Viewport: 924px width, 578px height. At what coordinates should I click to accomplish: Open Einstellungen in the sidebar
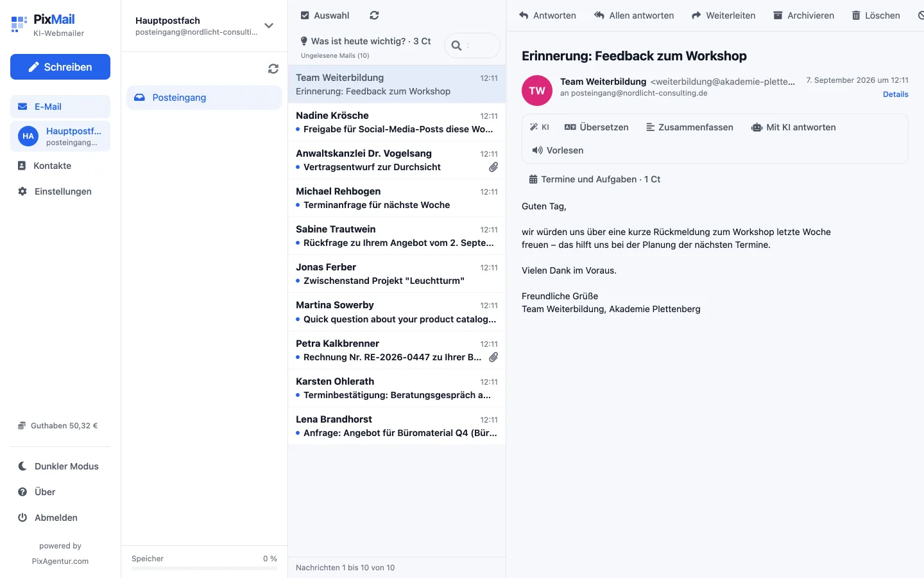pyautogui.click(x=60, y=191)
